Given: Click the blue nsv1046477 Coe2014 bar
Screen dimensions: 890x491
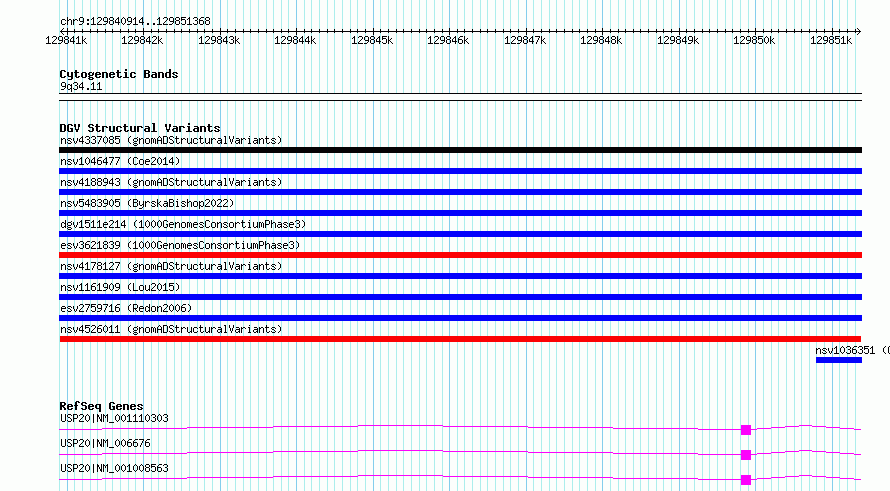Looking at the screenshot, I should click(x=460, y=171).
